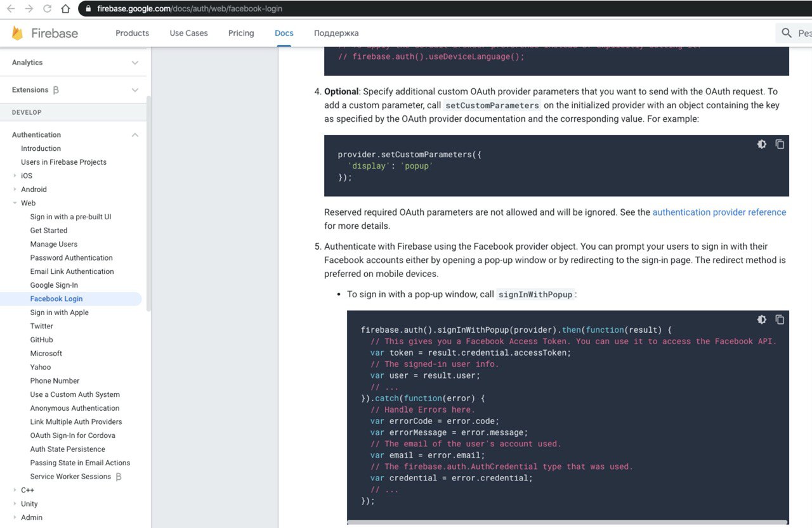Collapse the Web tree arrow
This screenshot has height=528, width=812.
(15, 203)
